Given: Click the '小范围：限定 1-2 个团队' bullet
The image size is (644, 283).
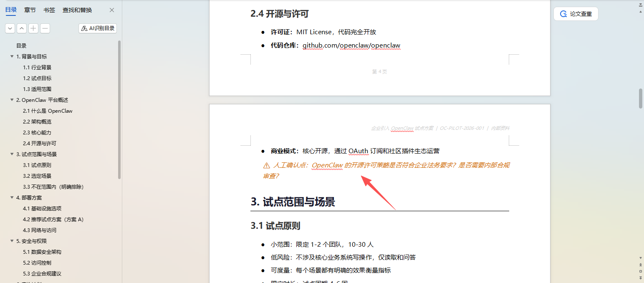Looking at the screenshot, I should [x=322, y=245].
